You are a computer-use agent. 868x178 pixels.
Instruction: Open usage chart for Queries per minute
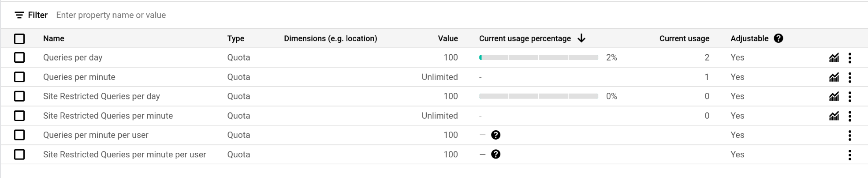tap(834, 77)
